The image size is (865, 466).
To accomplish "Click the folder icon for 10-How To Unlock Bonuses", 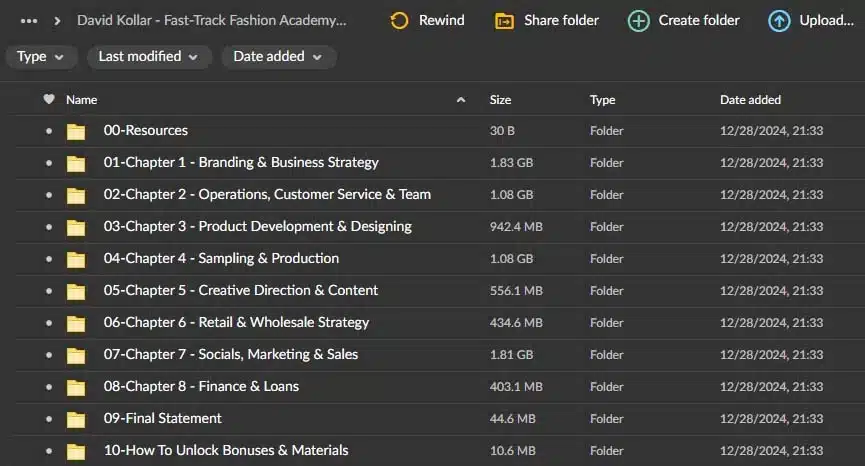I will click(76, 451).
